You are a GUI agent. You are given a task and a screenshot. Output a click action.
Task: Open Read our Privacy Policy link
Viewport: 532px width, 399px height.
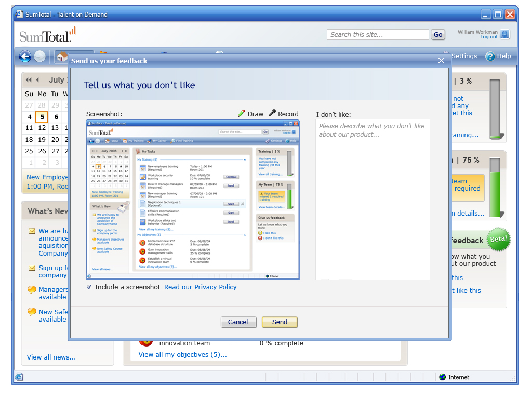[201, 287]
